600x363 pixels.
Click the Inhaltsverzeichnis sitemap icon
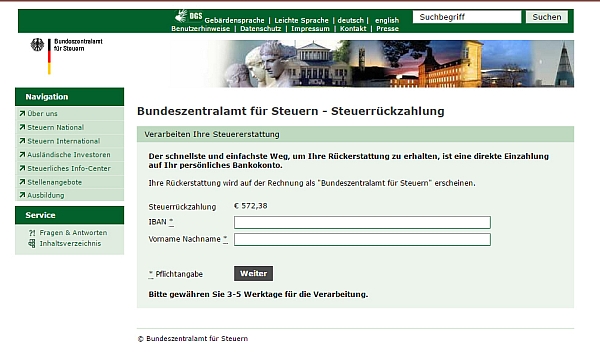pos(32,243)
